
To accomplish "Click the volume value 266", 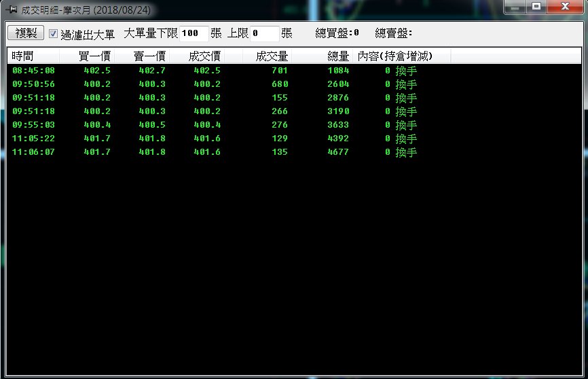I will [280, 111].
